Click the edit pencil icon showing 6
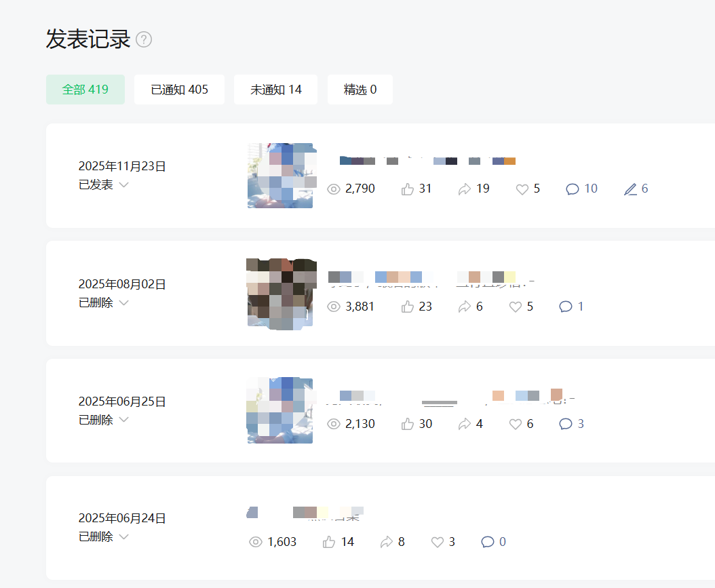Image resolution: width=715 pixels, height=588 pixels. (630, 189)
